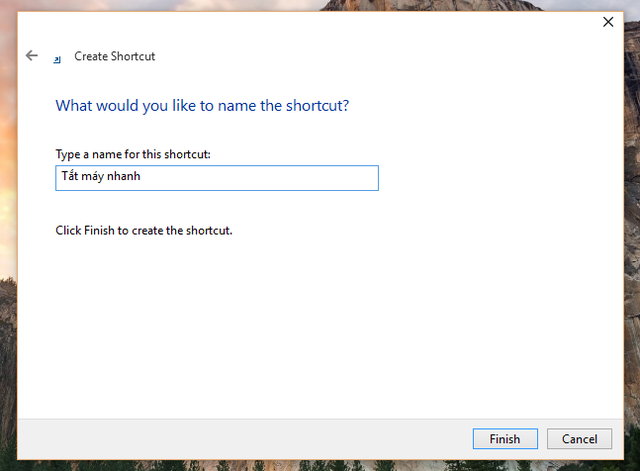Cancel the shortcut creation
The image size is (640, 471).
579,439
